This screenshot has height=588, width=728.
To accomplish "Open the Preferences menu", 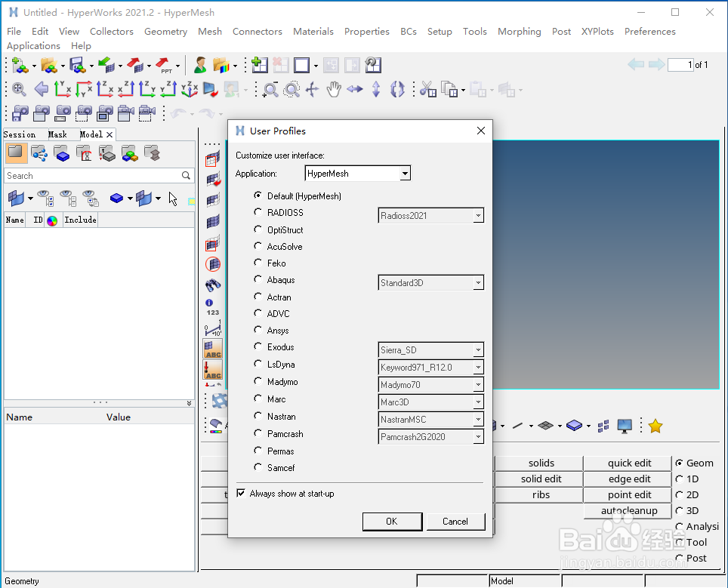I will point(650,32).
